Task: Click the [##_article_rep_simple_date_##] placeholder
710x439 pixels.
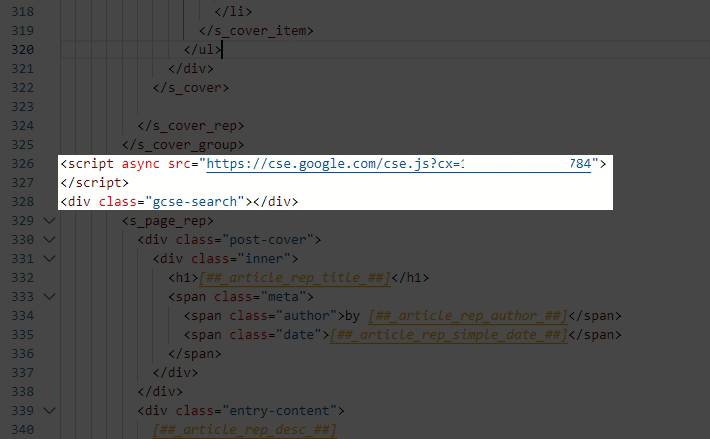Action: (x=448, y=335)
